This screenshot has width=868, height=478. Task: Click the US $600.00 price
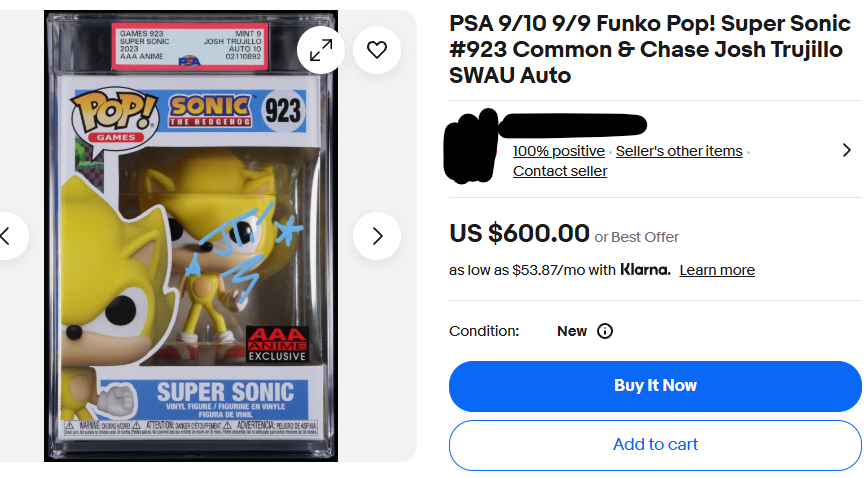(519, 234)
